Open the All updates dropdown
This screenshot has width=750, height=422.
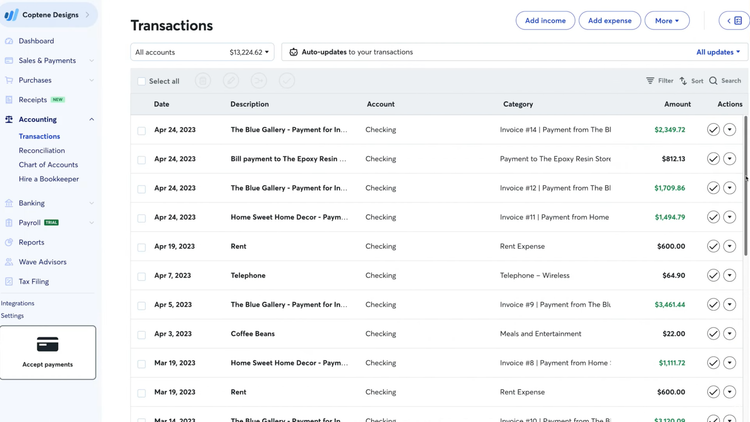click(718, 52)
